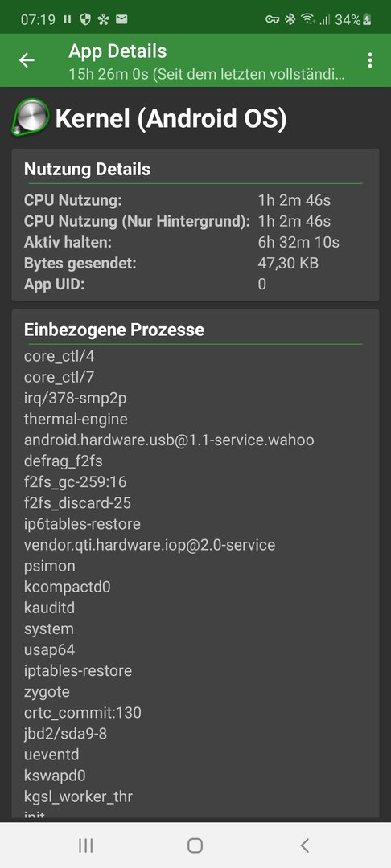391x868 pixels.
Task: Tap the Kernel (Android OS) app icon
Action: 31,117
